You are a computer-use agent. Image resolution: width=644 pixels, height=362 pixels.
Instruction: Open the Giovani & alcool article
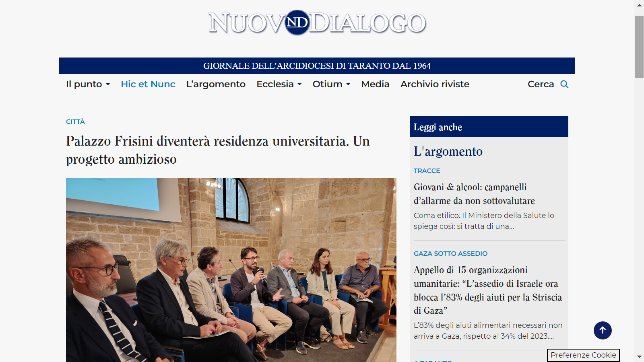pos(474,194)
